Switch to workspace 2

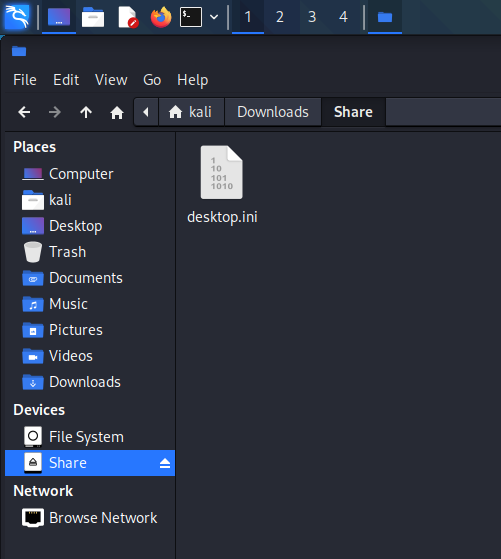click(280, 17)
